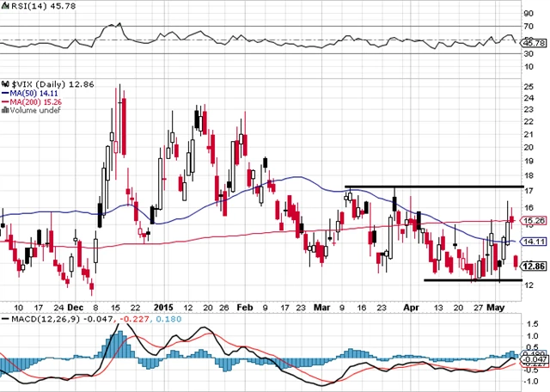Click the candlestick icon beside $VIX
Image resolution: width=550 pixels, height=392 pixels.
4,82
